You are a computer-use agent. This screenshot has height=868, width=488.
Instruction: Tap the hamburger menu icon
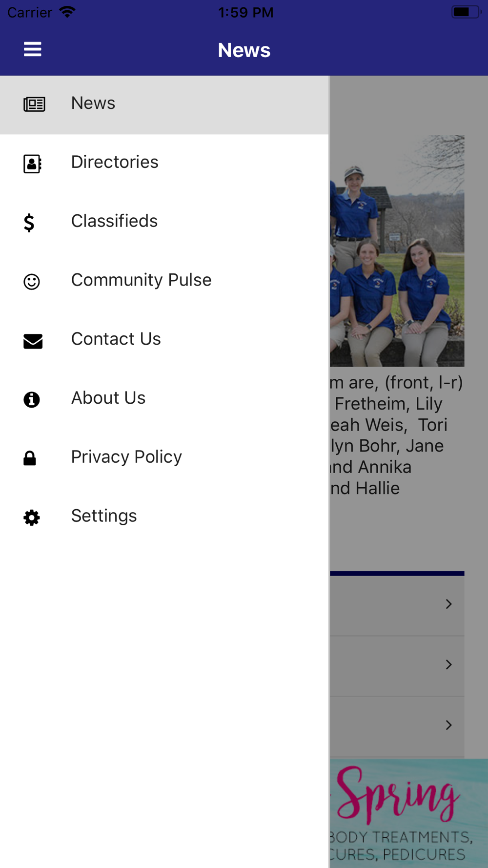(33, 49)
